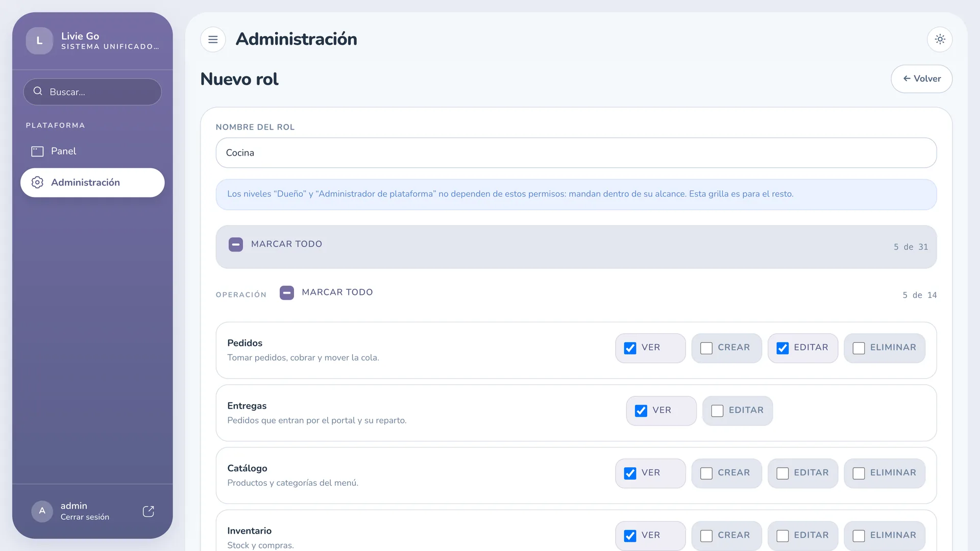Check EDITAR permission for Inventario
Image resolution: width=980 pixels, height=551 pixels.
click(x=782, y=536)
